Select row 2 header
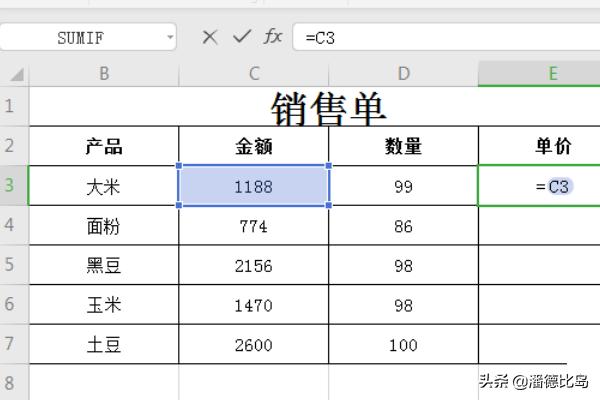Screen dimensions: 600x400 click(x=14, y=145)
